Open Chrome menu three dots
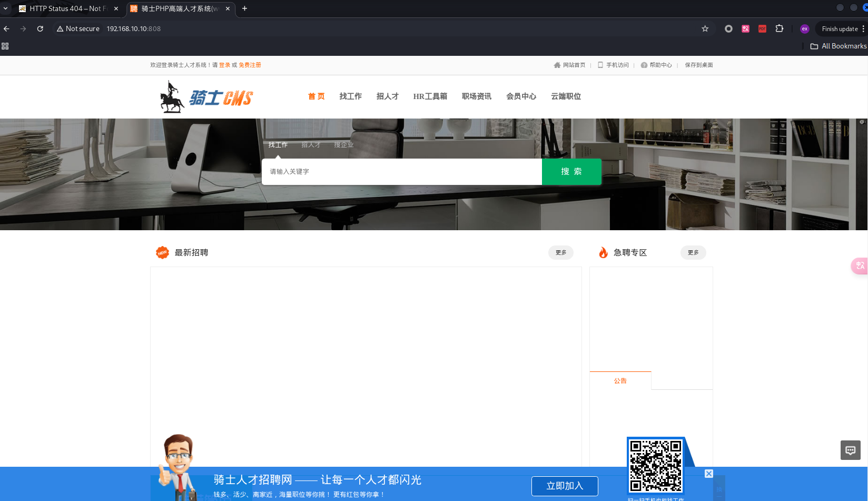This screenshot has height=501, width=868. click(x=863, y=29)
